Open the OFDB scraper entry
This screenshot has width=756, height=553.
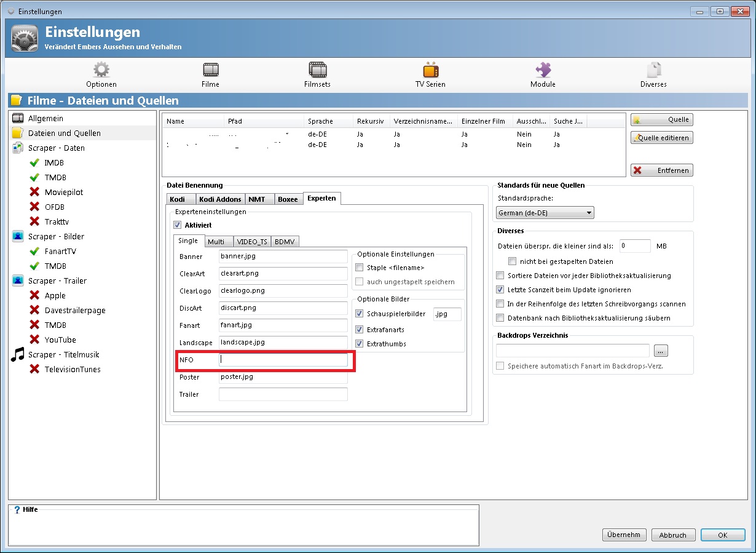coord(54,207)
